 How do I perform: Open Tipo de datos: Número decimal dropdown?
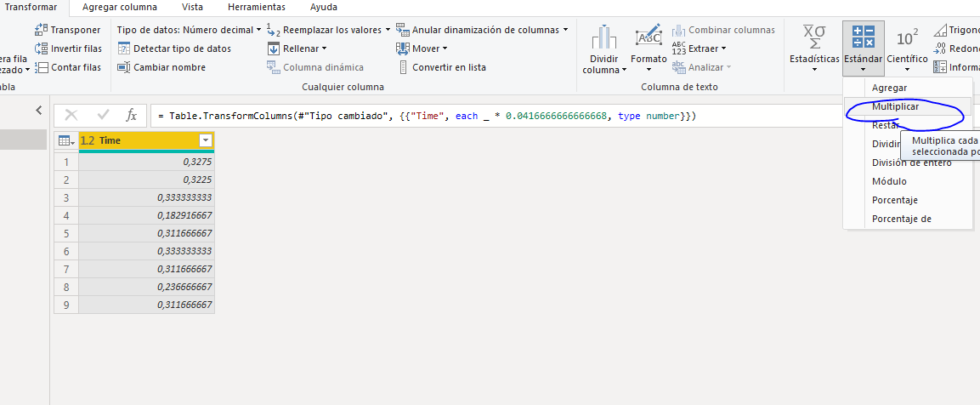coord(190,30)
